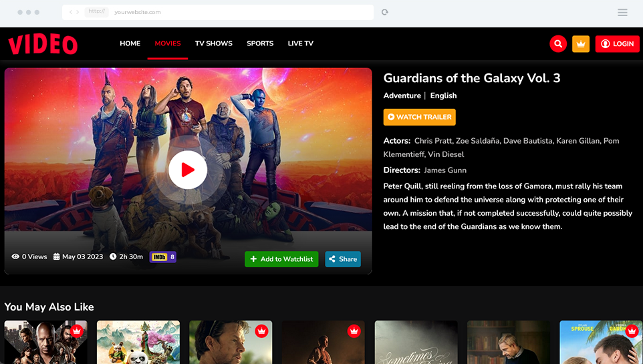Open the yellow crown subscription icon
The height and width of the screenshot is (364, 643).
[581, 44]
